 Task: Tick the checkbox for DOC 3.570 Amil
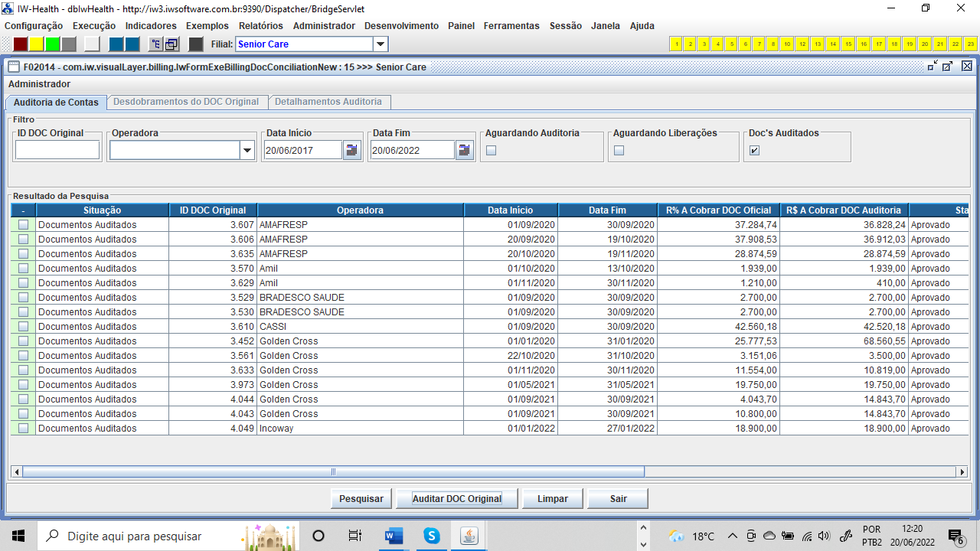click(x=23, y=269)
